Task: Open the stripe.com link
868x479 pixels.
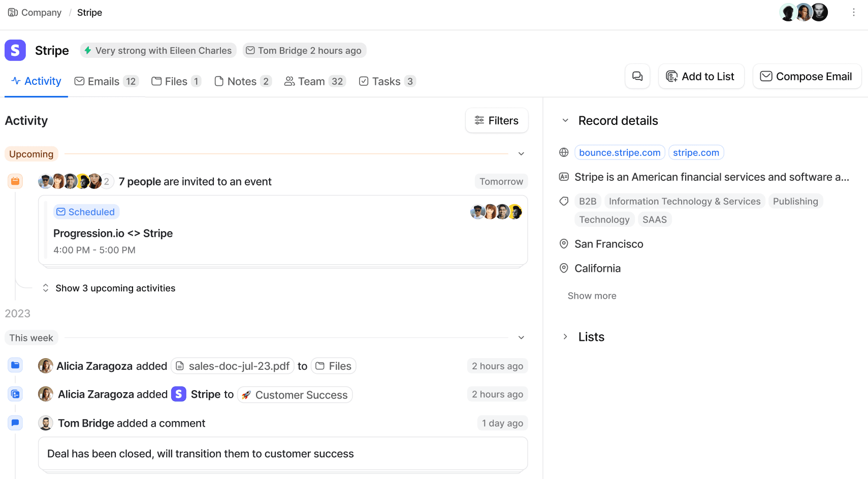Action: pyautogui.click(x=696, y=152)
